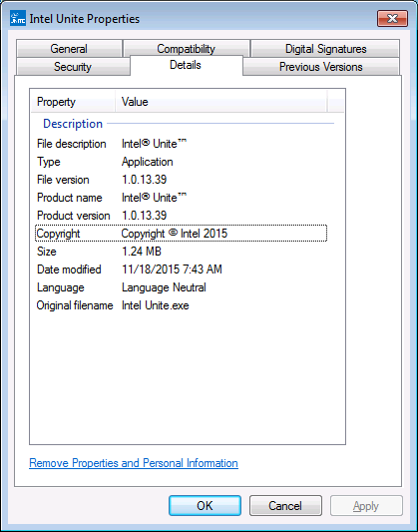Open the Compatibility tab
Screen dimensions: 418x532
pos(187,49)
